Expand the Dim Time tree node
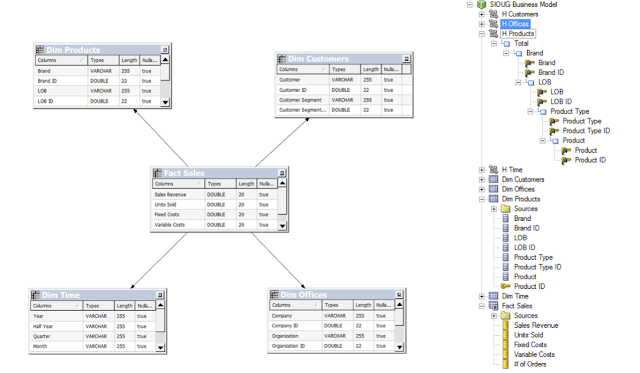Image resolution: width=640 pixels, height=373 pixels. click(482, 296)
